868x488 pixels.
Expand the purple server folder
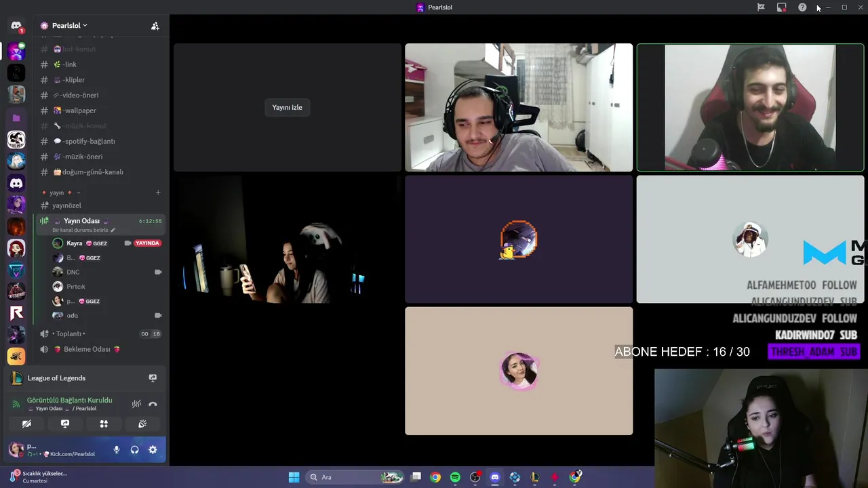pyautogui.click(x=16, y=117)
